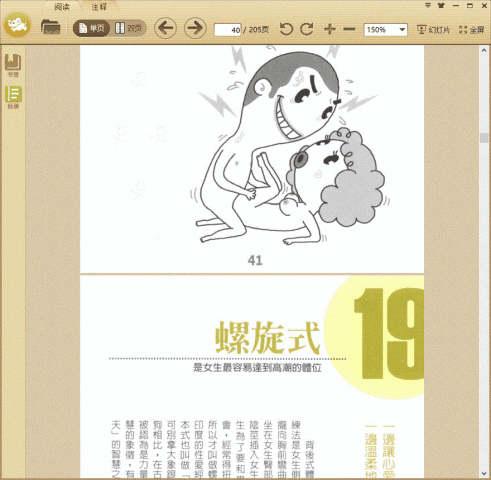The image size is (491, 480).
Task: Enter 全屏 fullscreen mode
Action: (x=471, y=30)
